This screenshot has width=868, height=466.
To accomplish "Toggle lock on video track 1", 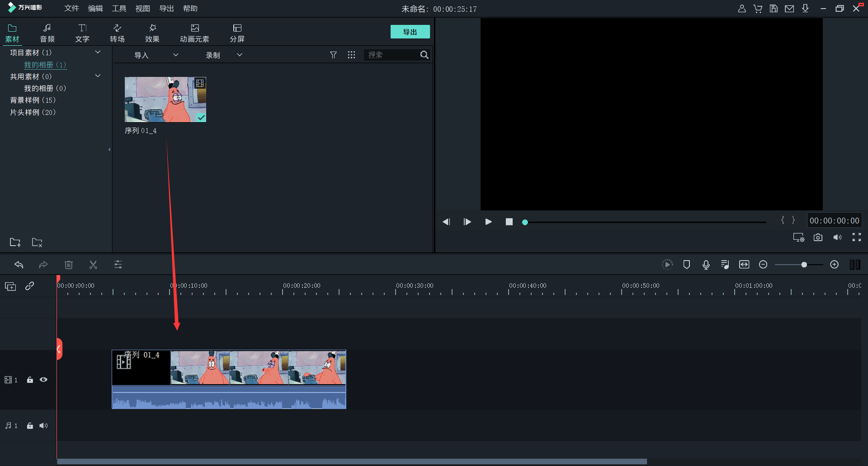I will pyautogui.click(x=30, y=380).
